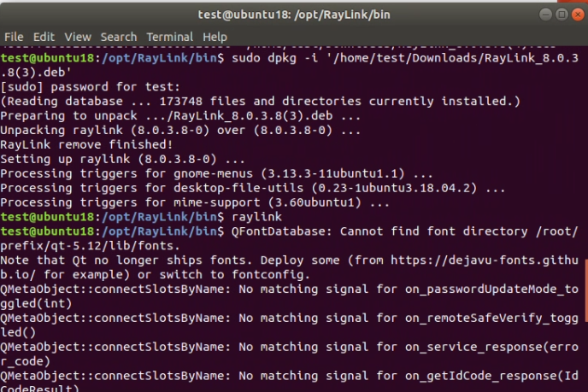Click the 'RayLink remove finished!' line
588x392 pixels.
[86, 144]
